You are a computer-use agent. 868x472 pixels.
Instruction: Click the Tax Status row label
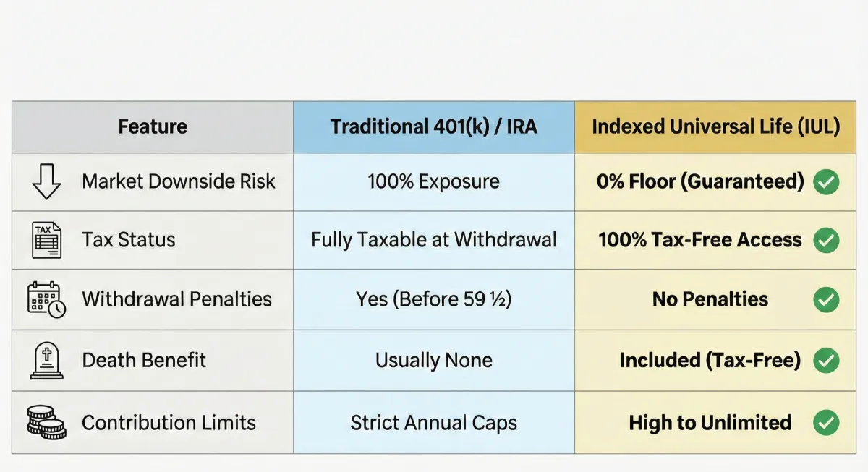[x=129, y=240]
